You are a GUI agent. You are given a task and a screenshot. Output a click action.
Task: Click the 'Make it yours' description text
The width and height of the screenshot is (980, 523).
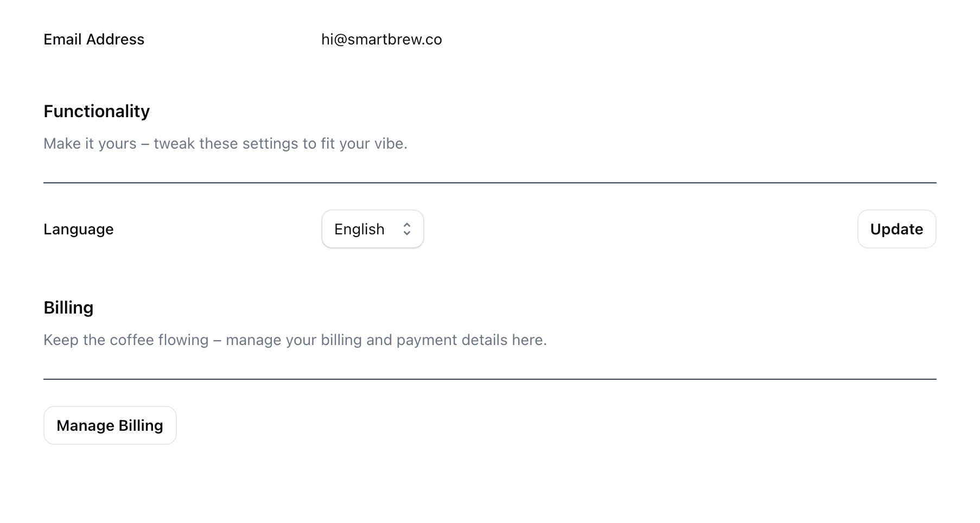point(225,144)
